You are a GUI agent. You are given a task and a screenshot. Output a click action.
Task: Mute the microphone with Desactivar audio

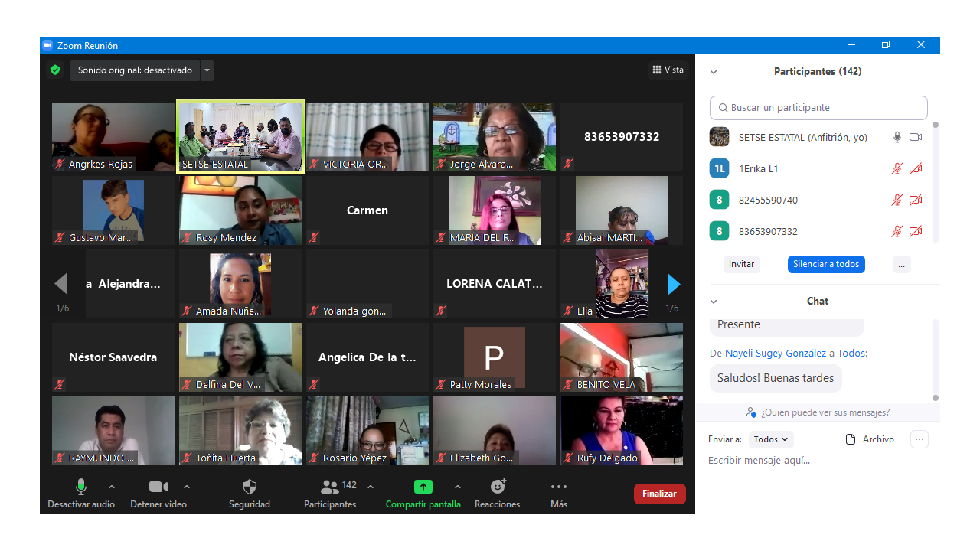(x=81, y=494)
